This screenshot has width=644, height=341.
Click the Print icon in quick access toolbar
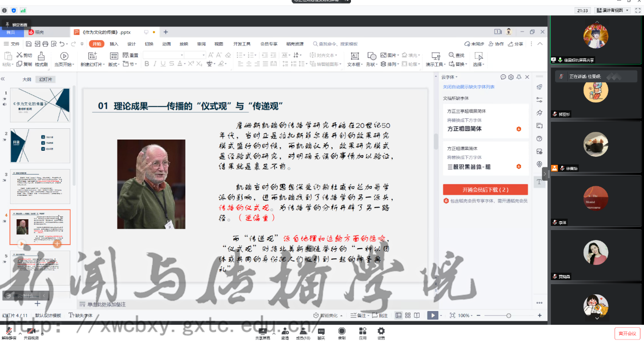pos(45,44)
